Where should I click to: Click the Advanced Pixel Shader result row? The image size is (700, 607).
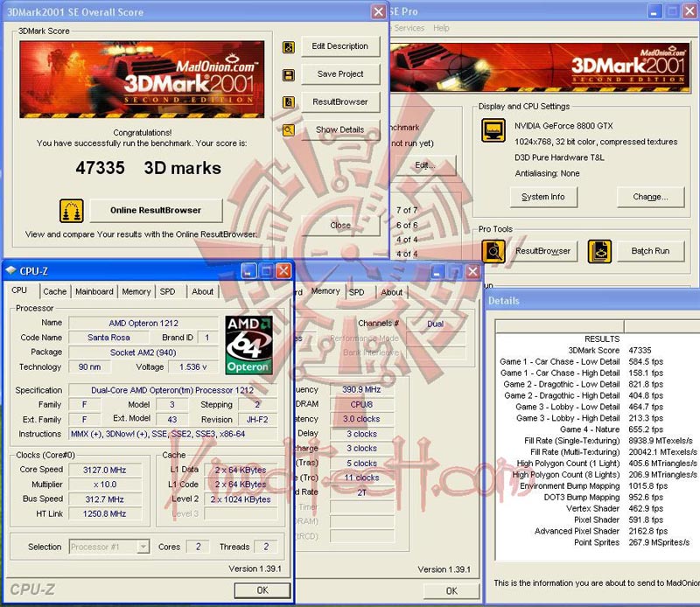[597, 531]
